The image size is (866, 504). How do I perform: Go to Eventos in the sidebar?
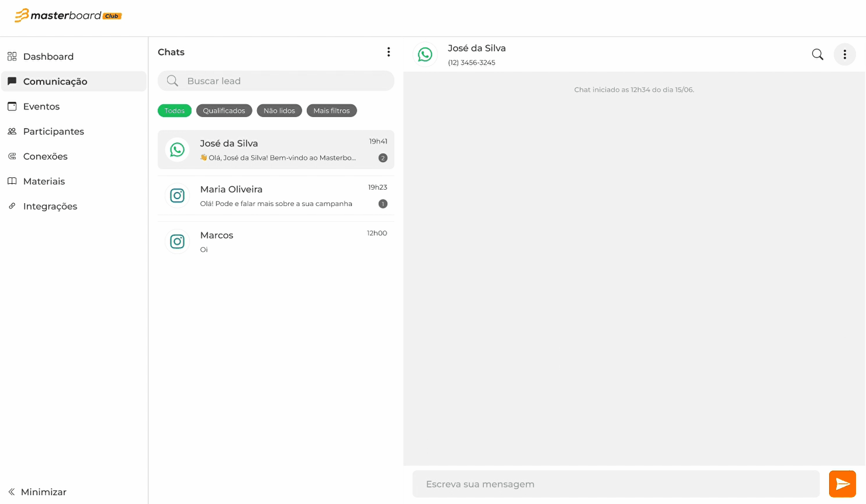[x=41, y=107]
